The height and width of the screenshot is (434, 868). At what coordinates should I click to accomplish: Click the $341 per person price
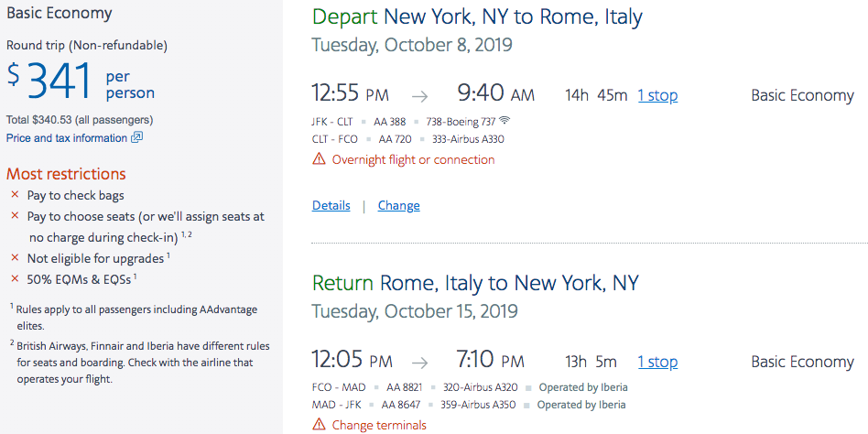tap(81, 81)
